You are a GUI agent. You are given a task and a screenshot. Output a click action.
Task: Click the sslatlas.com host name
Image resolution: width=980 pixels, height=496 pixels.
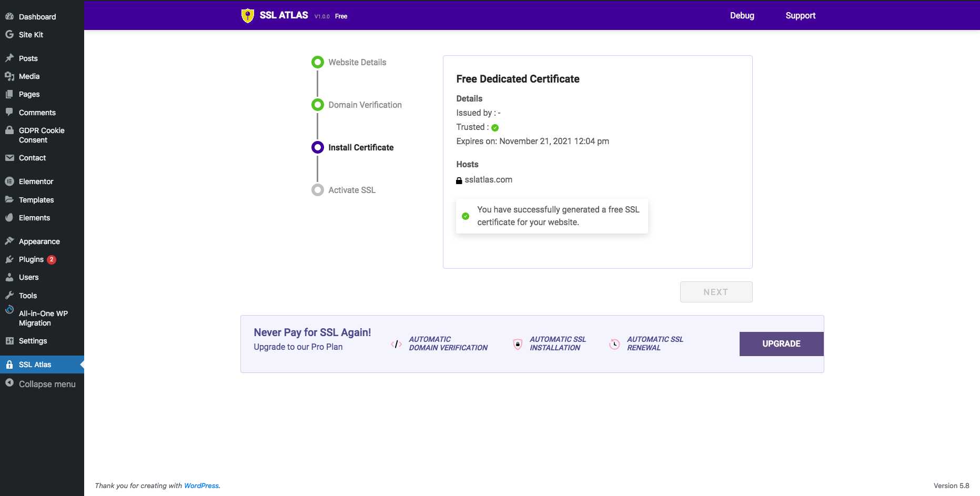tap(489, 180)
